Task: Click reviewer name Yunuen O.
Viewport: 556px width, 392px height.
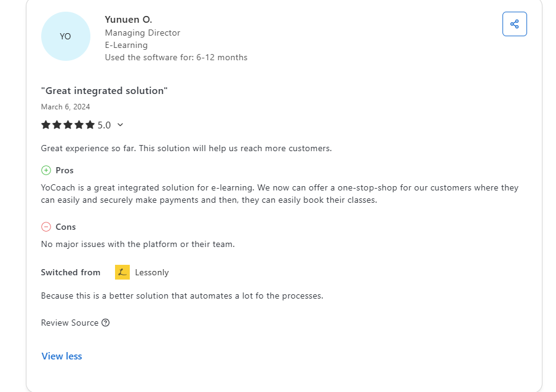Action: 128,20
